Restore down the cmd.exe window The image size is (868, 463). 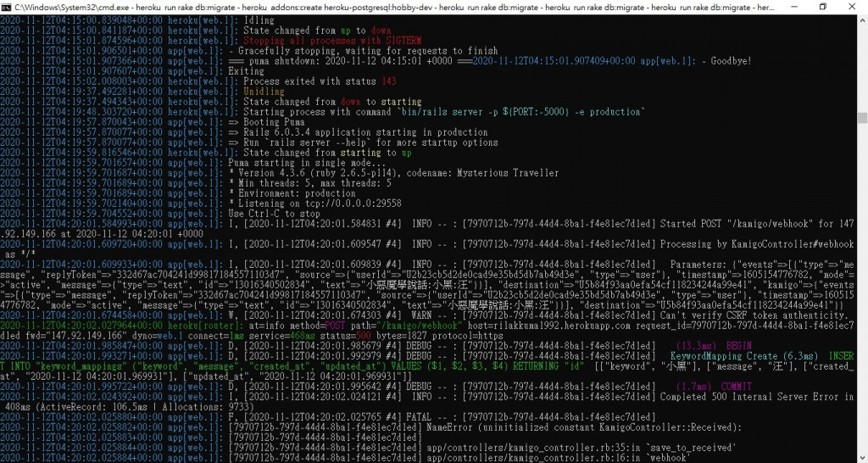[822, 7]
